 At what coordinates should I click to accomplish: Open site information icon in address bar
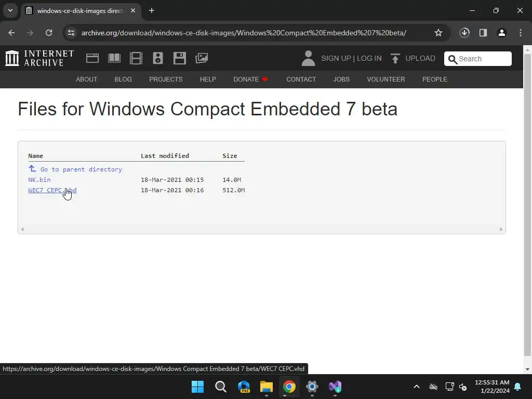[71, 33]
